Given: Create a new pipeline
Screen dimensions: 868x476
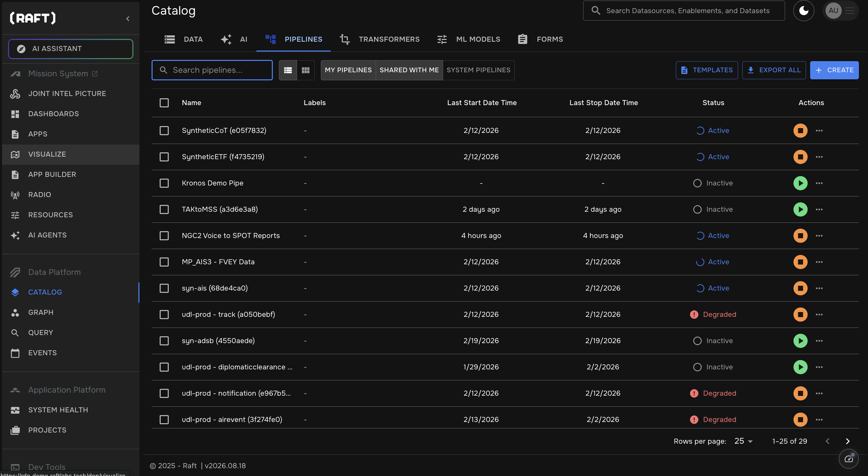Looking at the screenshot, I should coord(834,70).
